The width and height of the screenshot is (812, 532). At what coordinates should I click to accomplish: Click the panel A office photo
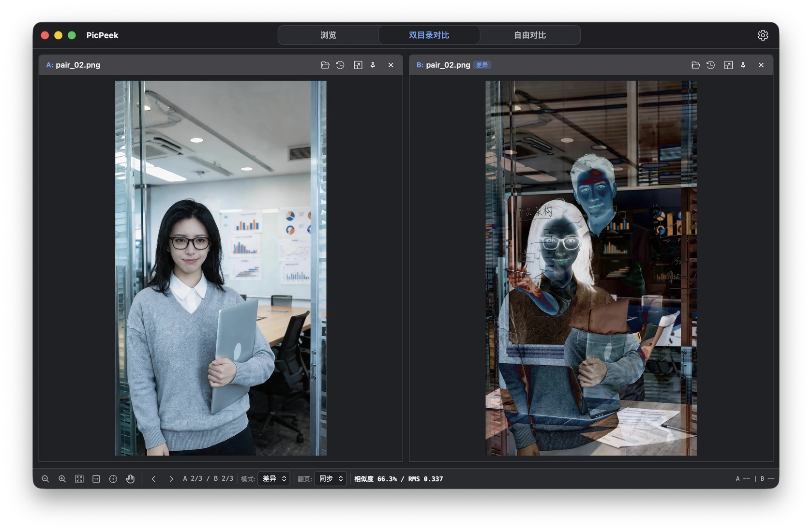pos(221,268)
